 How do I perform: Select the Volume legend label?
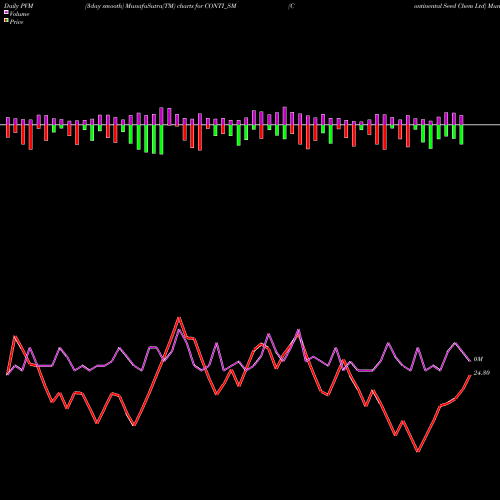point(19,14)
